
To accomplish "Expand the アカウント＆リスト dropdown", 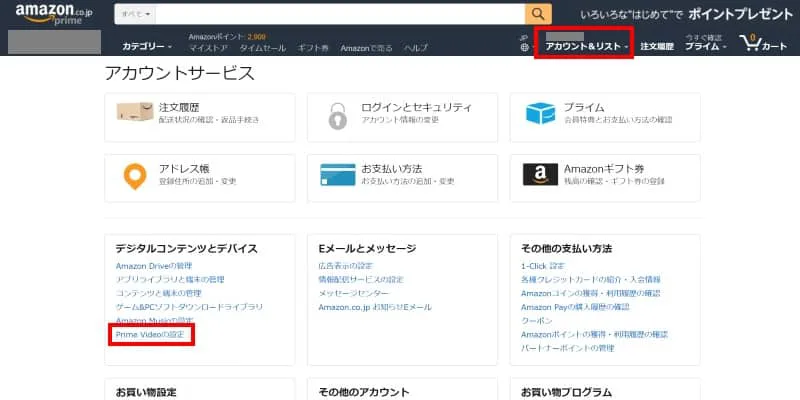I will click(586, 48).
